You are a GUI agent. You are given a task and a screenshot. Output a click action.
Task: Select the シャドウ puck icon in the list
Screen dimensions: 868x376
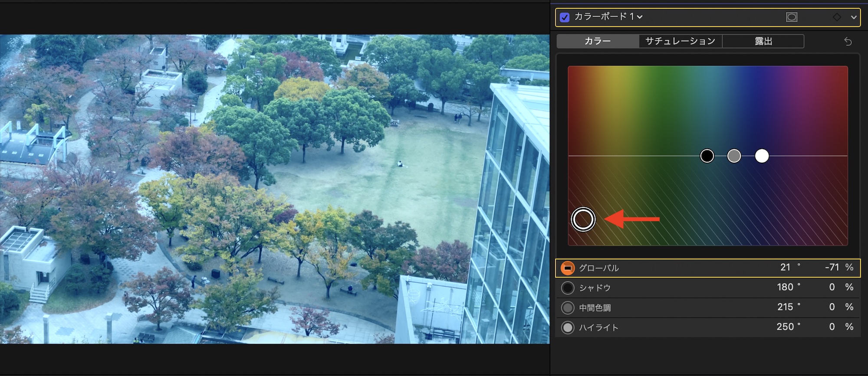pyautogui.click(x=567, y=288)
